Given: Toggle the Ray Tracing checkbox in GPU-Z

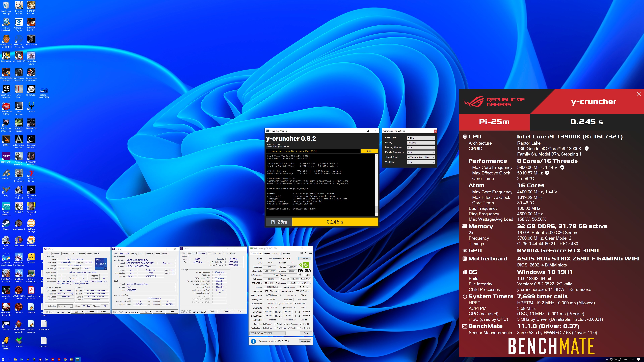Looking at the screenshot, I should click(275, 328).
